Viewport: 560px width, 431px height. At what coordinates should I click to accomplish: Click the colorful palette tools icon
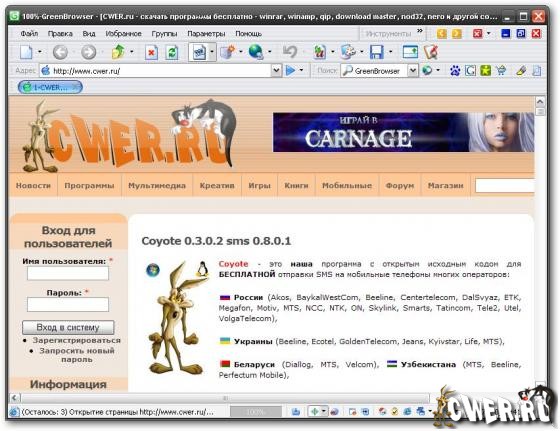click(x=348, y=52)
